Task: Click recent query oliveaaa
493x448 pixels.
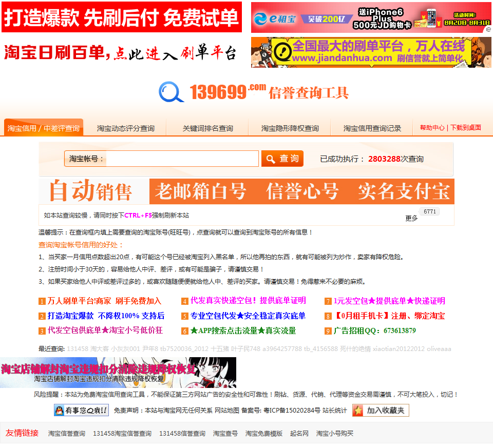Action: pyautogui.click(x=439, y=349)
